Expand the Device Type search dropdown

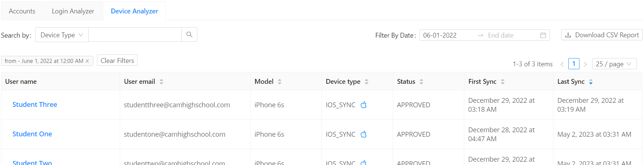(62, 35)
